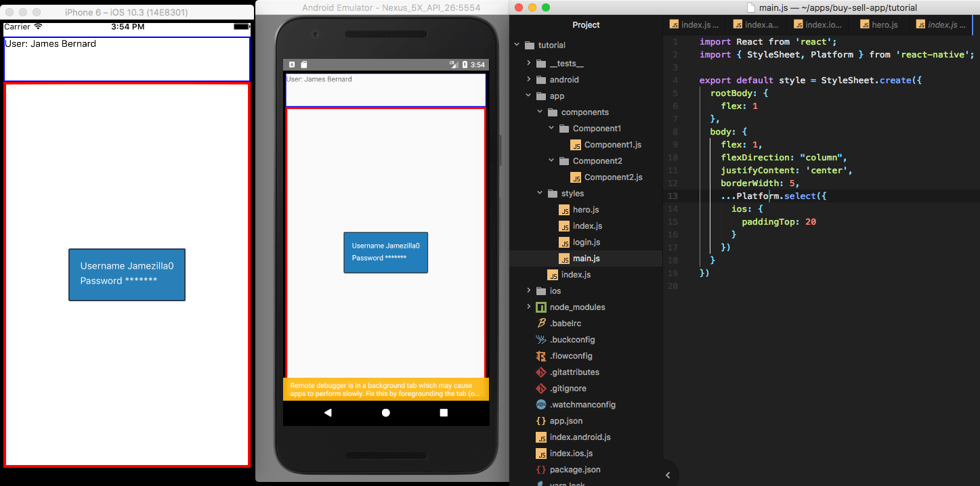Collapse the components folder
The height and width of the screenshot is (486, 980).
coord(540,112)
